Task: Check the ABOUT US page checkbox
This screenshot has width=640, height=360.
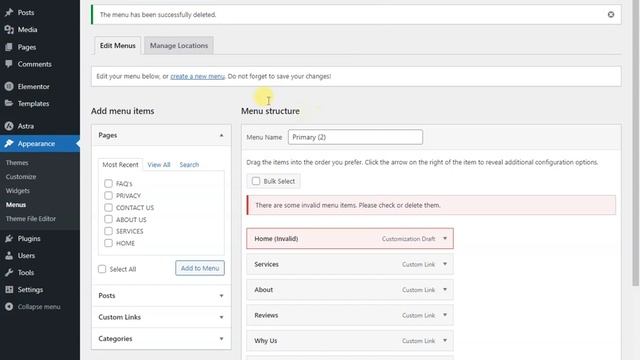Action: [x=108, y=219]
